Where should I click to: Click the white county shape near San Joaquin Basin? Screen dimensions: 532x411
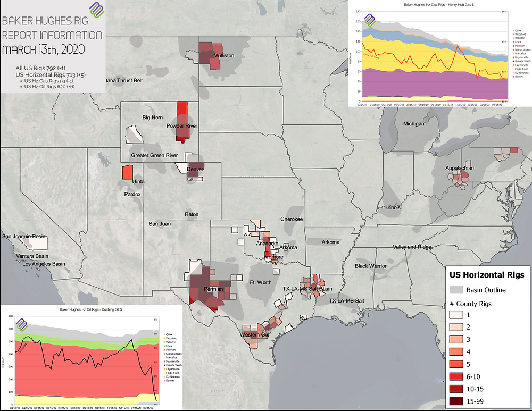click(x=37, y=243)
